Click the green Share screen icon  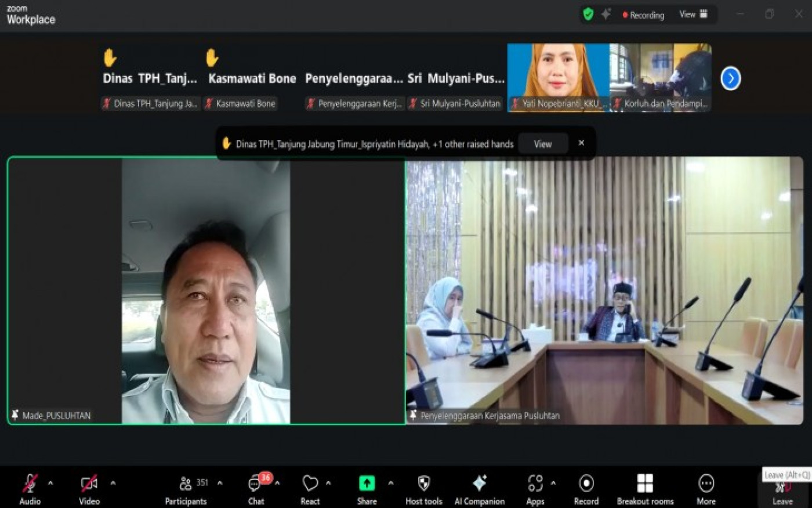click(x=367, y=484)
